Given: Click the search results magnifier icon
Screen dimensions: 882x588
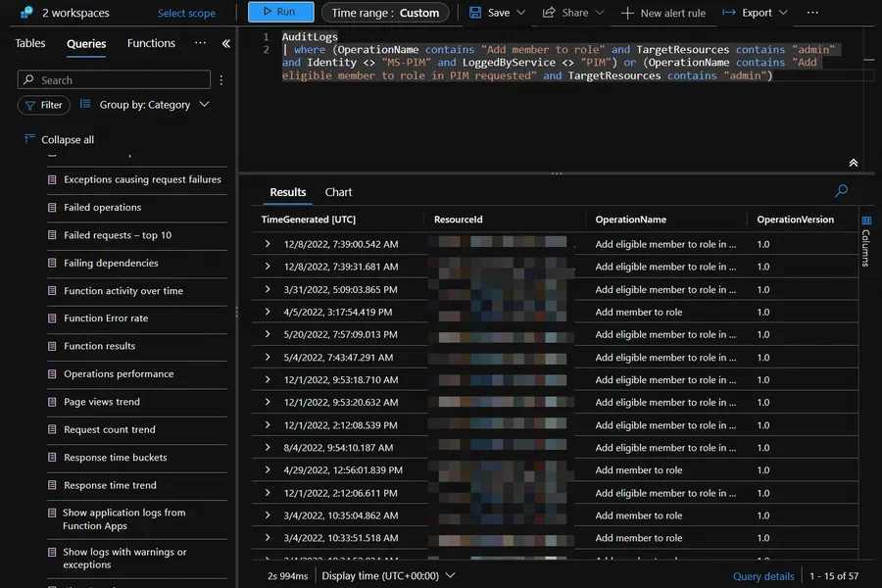Looking at the screenshot, I should pos(841,191).
